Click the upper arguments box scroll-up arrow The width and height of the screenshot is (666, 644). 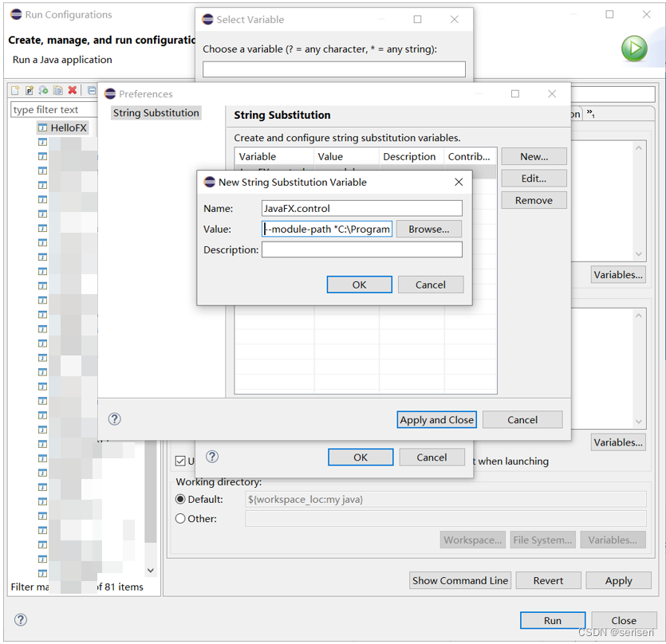[638, 147]
